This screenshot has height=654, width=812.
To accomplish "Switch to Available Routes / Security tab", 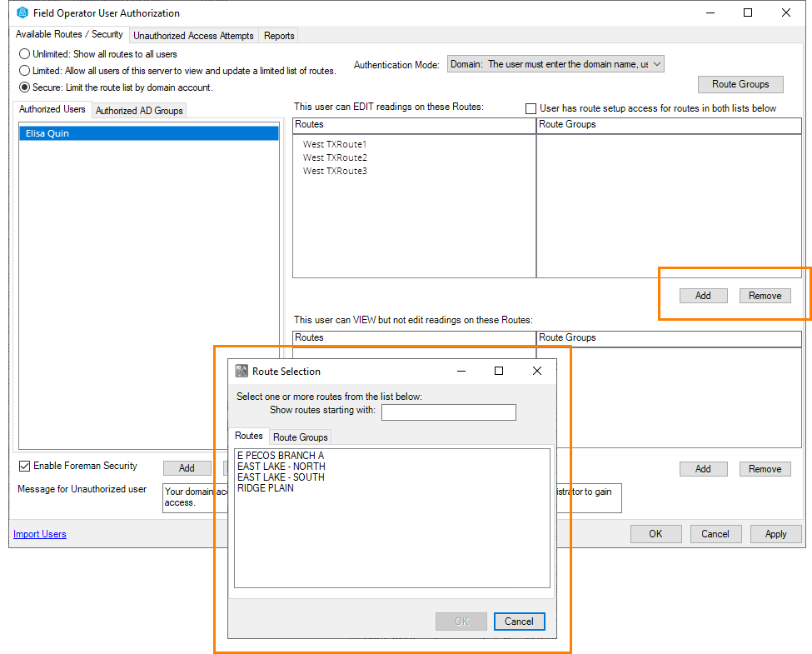I will (69, 34).
